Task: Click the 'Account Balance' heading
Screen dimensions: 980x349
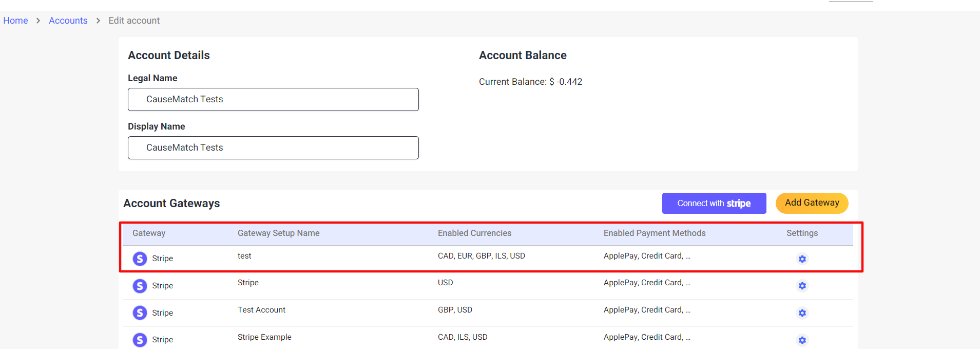Action: tap(523, 55)
